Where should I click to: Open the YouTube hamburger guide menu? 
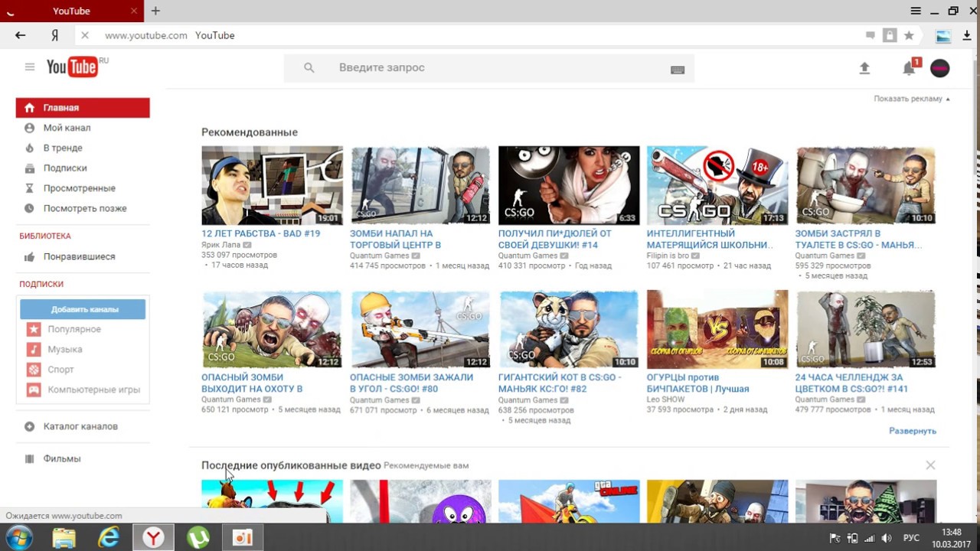tap(30, 67)
